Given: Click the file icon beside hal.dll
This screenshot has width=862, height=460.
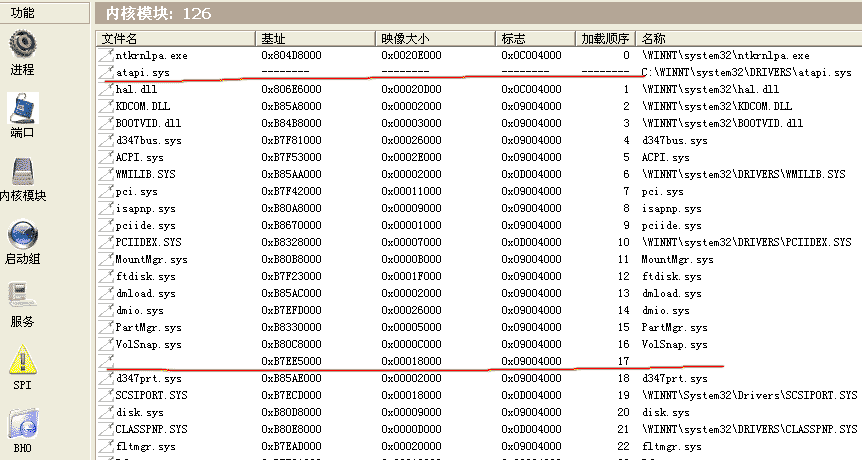Looking at the screenshot, I should [106, 89].
